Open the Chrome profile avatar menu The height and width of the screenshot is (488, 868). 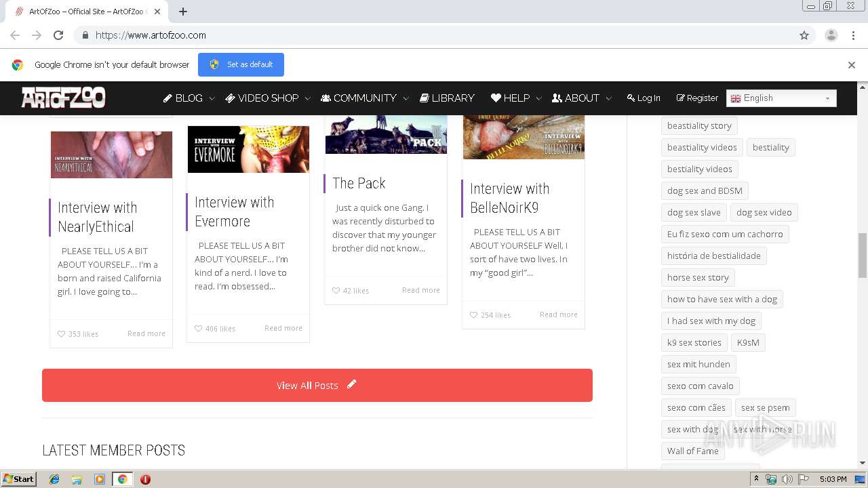point(831,35)
